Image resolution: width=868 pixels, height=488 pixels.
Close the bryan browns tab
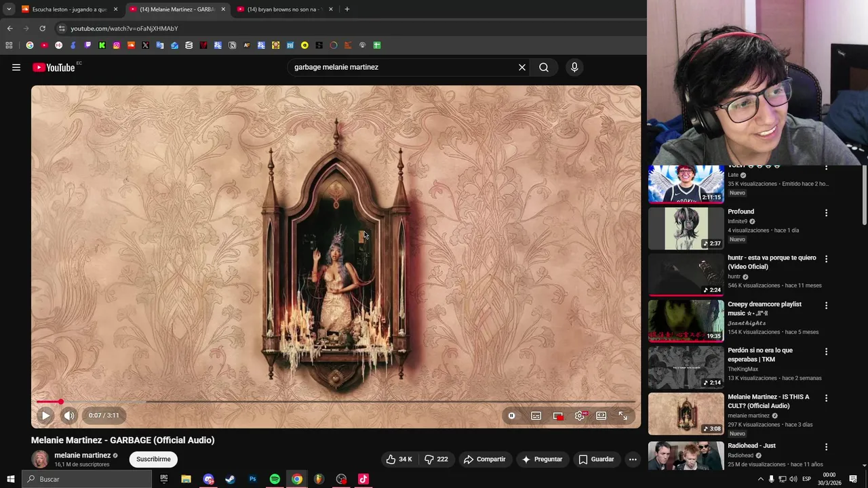(330, 9)
